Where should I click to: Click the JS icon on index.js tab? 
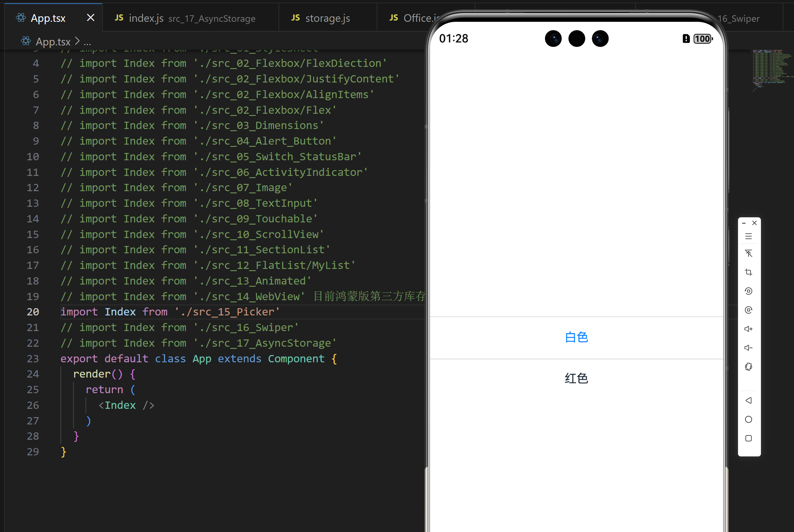(119, 18)
